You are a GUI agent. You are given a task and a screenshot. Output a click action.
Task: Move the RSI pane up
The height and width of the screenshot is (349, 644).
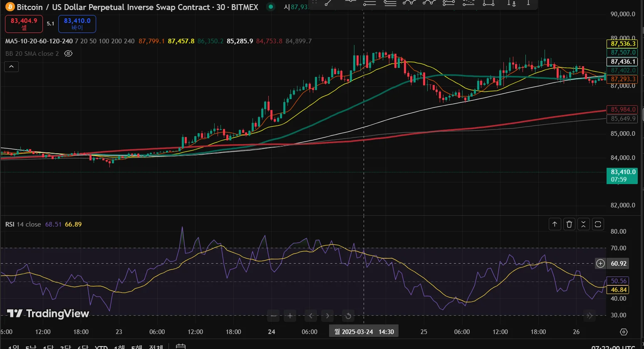pos(555,224)
